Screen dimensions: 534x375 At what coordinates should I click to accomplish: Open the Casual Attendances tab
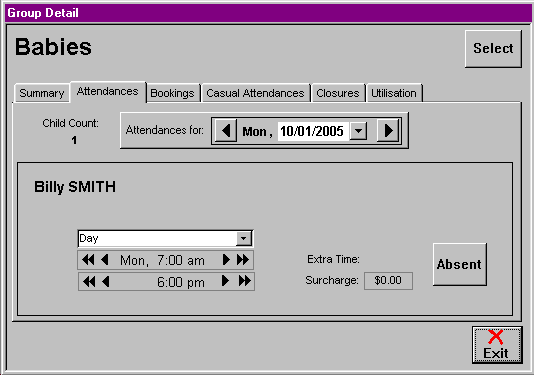[x=255, y=93]
